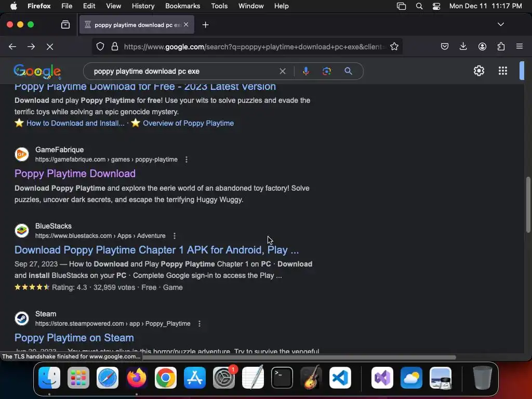View site security padlock info
The image size is (532, 399).
115,46
